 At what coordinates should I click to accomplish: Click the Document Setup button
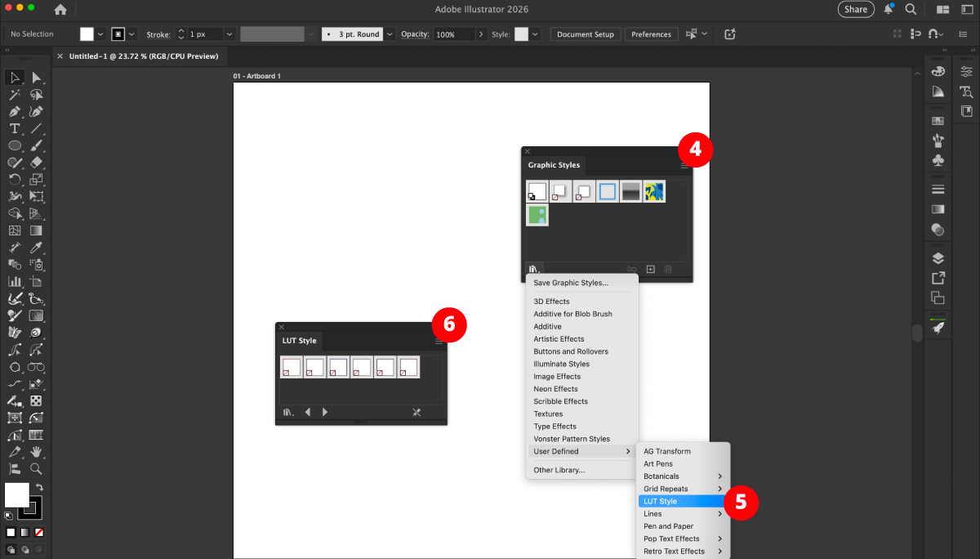(x=586, y=34)
